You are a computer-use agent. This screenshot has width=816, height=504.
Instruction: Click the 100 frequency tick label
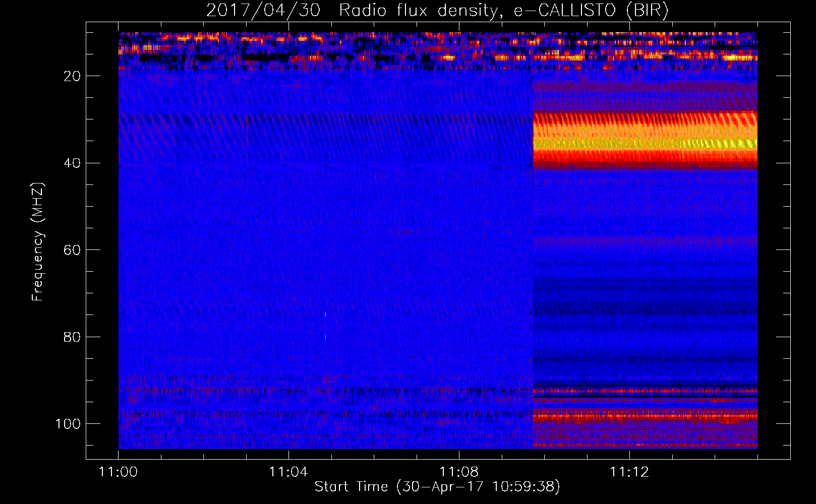(x=68, y=424)
